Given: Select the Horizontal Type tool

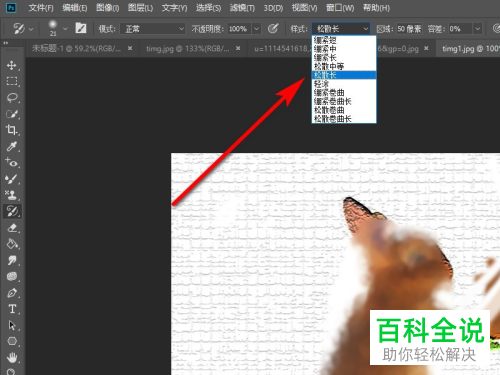Looking at the screenshot, I should click(12, 309).
